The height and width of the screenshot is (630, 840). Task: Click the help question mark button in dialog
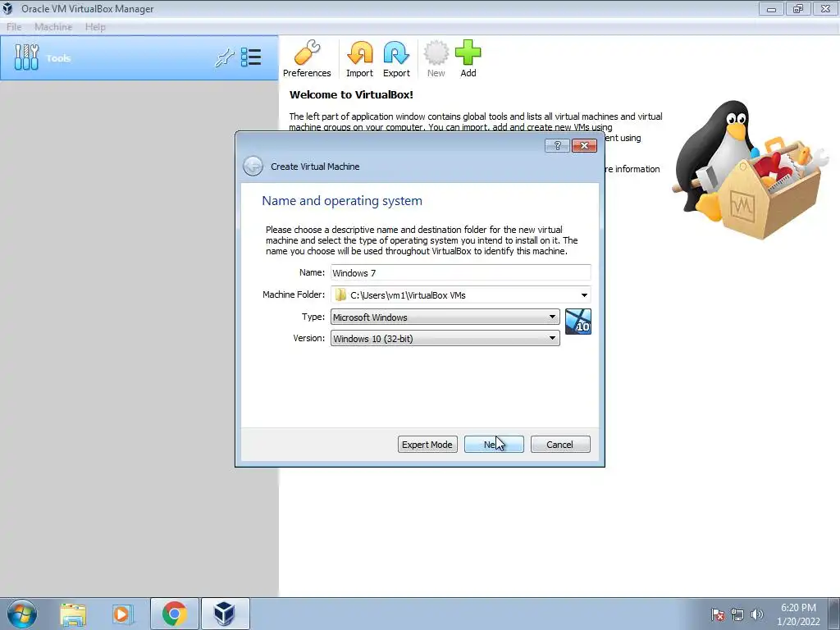[557, 145]
